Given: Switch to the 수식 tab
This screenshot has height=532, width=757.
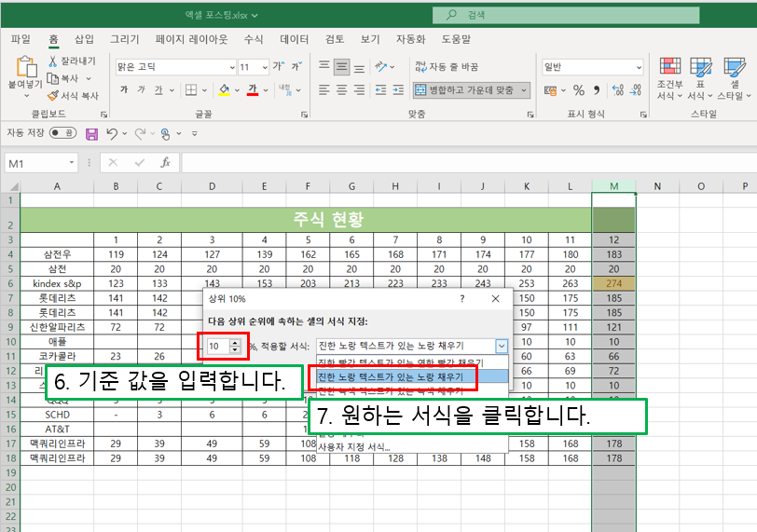Looking at the screenshot, I should (x=254, y=39).
